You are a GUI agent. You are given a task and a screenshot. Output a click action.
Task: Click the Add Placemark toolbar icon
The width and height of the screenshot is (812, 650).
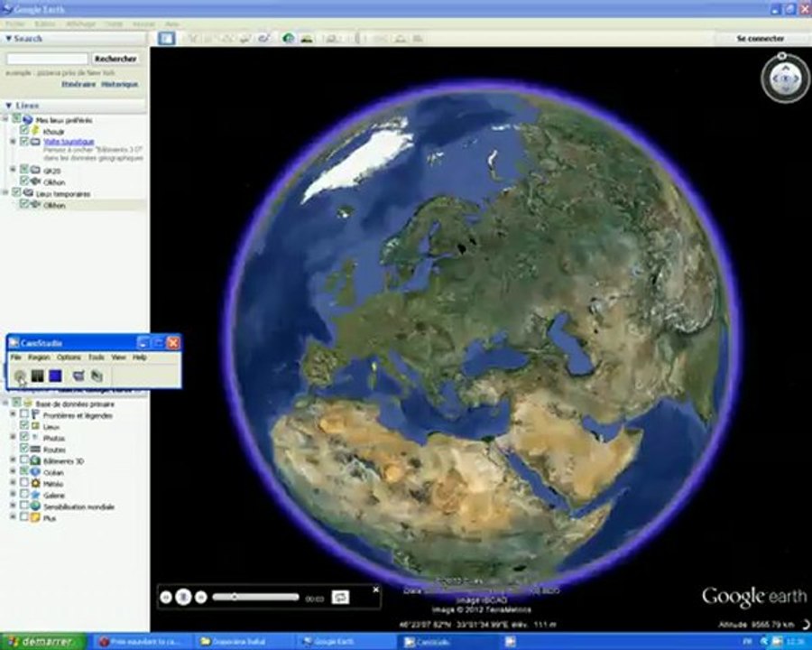pyautogui.click(x=193, y=38)
